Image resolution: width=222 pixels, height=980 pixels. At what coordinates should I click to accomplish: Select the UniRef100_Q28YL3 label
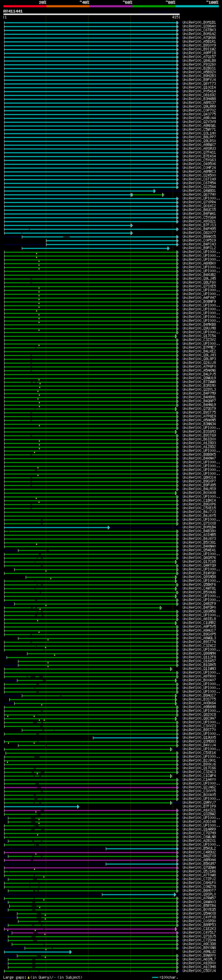(x=199, y=390)
